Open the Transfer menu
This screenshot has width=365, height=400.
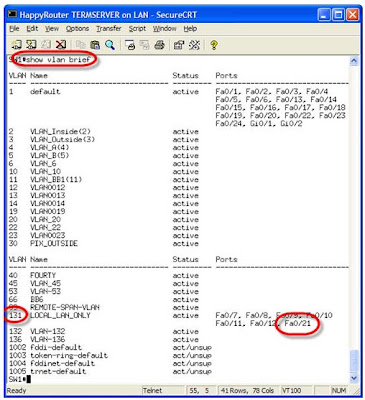click(109, 29)
